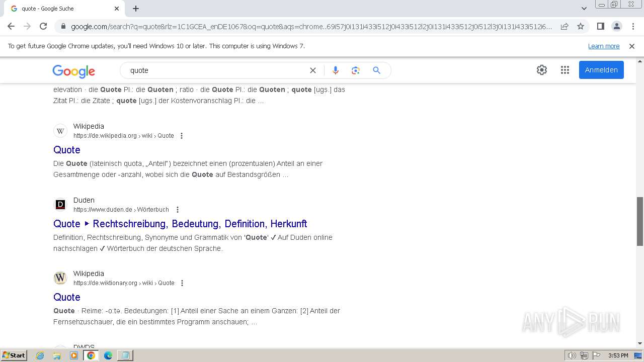
Task: Open Google quick settings gear
Action: point(542,70)
